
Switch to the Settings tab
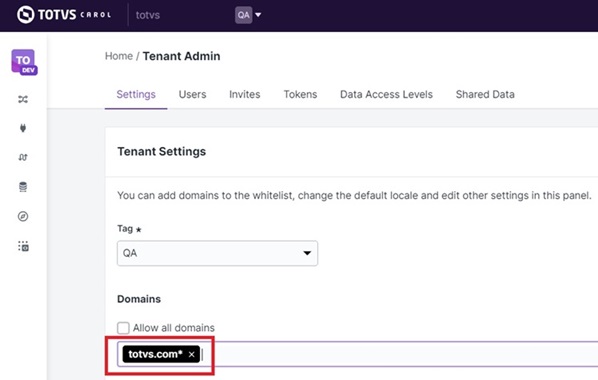click(136, 94)
